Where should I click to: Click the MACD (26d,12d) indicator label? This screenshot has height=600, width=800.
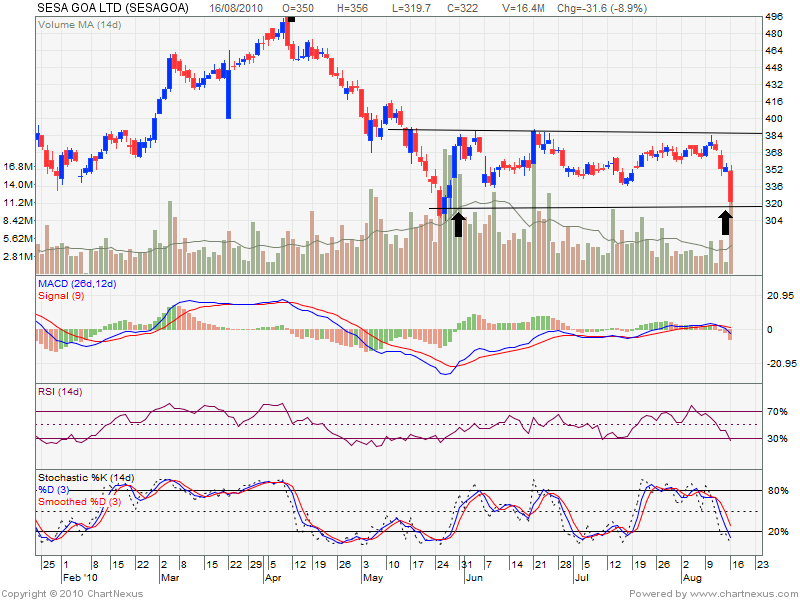click(x=77, y=285)
